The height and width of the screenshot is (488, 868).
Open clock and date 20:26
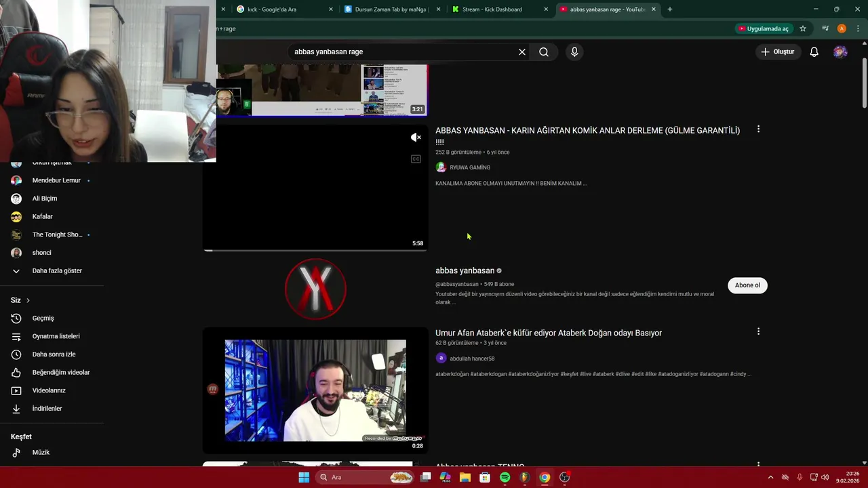pos(848,477)
